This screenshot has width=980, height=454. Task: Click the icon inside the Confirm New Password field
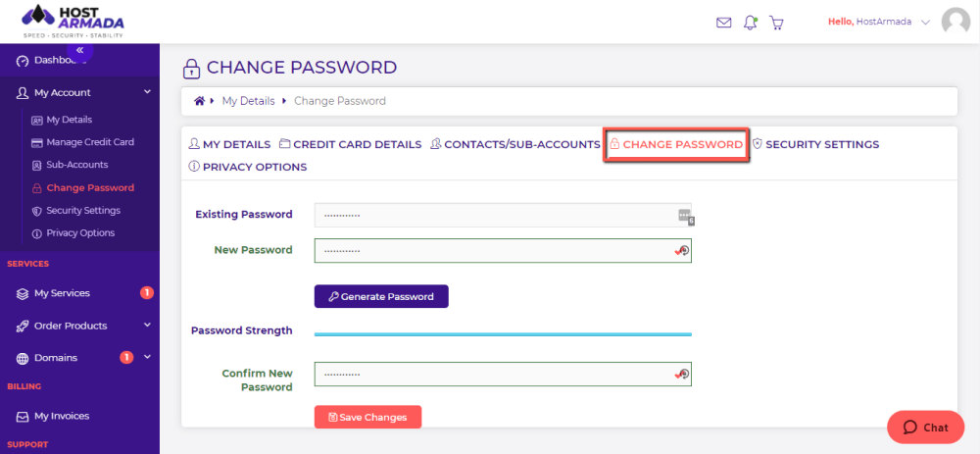(682, 374)
